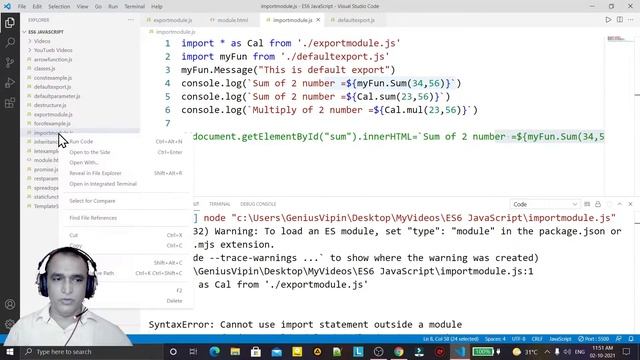Image resolution: width=640 pixels, height=360 pixels.
Task: Click the feedback icon in status bar
Action: 619,339
